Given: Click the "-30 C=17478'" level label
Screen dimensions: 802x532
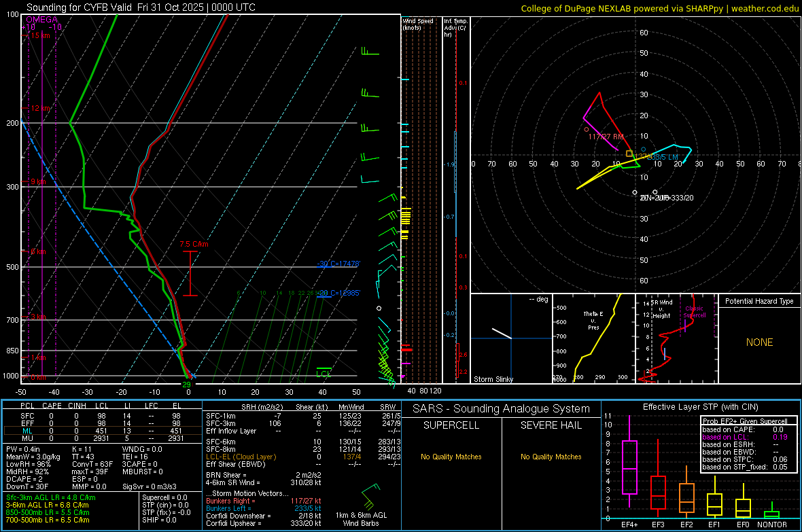Looking at the screenshot, I should click(x=338, y=264).
